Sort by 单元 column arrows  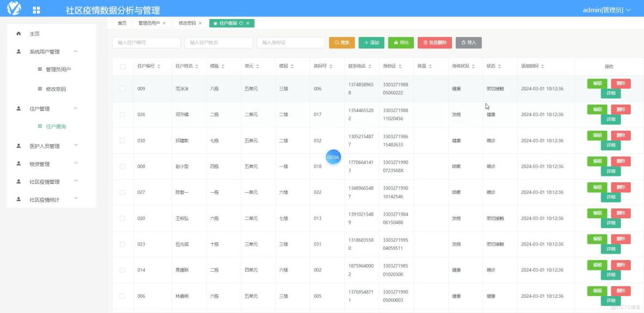(x=258, y=66)
